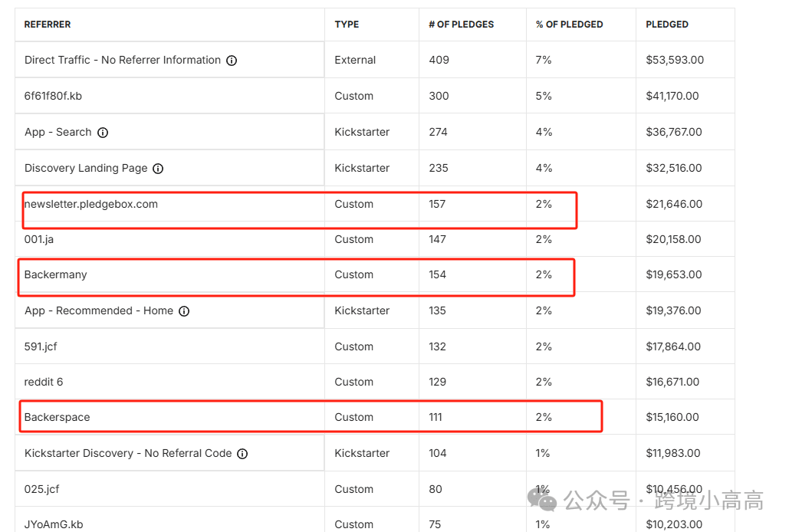
Task: Click info icon beside App - Search
Action: pyautogui.click(x=103, y=133)
